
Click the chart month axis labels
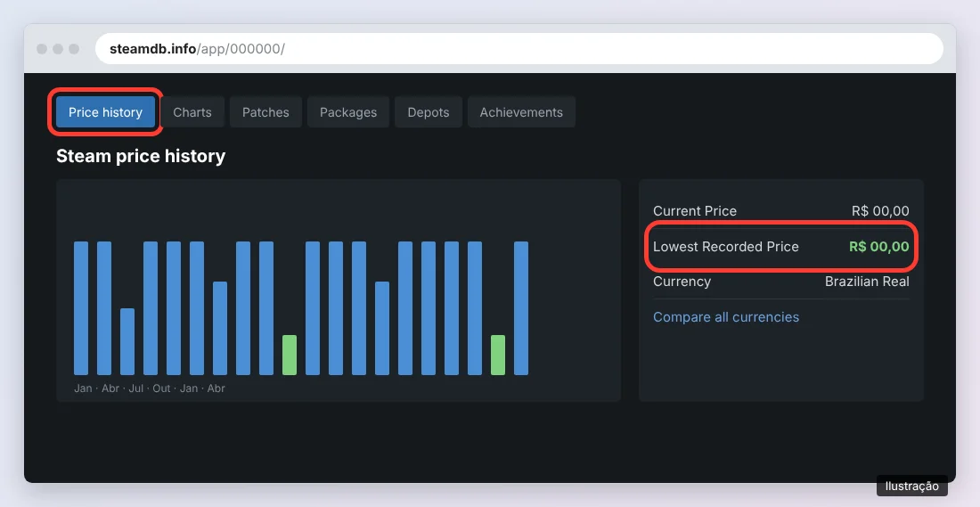coord(150,388)
